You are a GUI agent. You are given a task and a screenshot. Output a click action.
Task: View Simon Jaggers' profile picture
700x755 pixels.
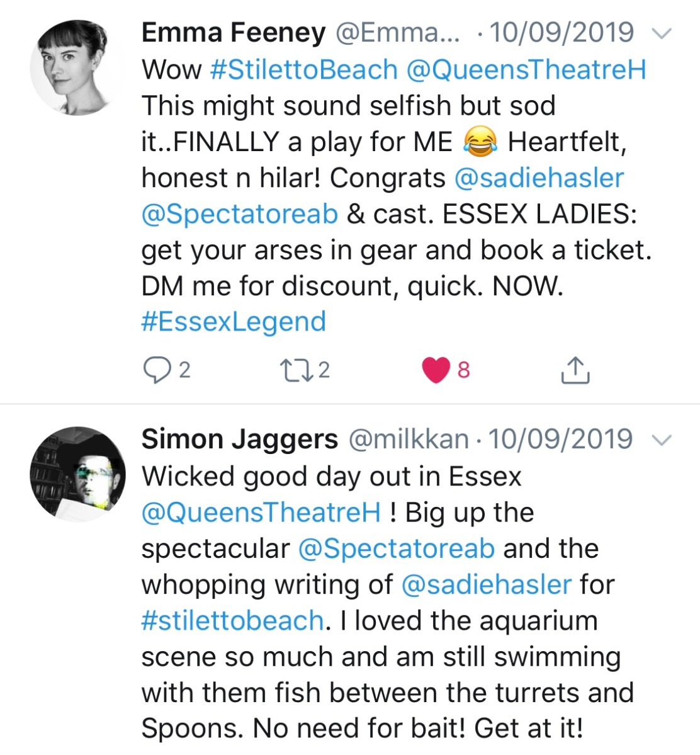(77, 474)
